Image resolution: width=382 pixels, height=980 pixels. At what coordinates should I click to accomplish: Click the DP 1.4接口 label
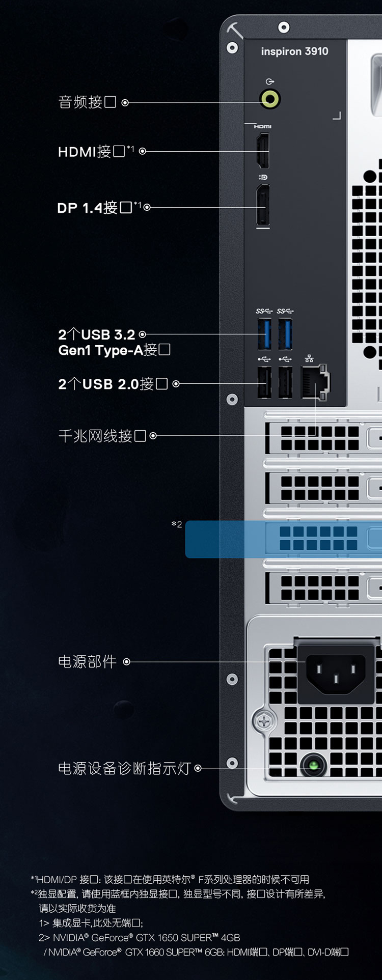tap(95, 208)
